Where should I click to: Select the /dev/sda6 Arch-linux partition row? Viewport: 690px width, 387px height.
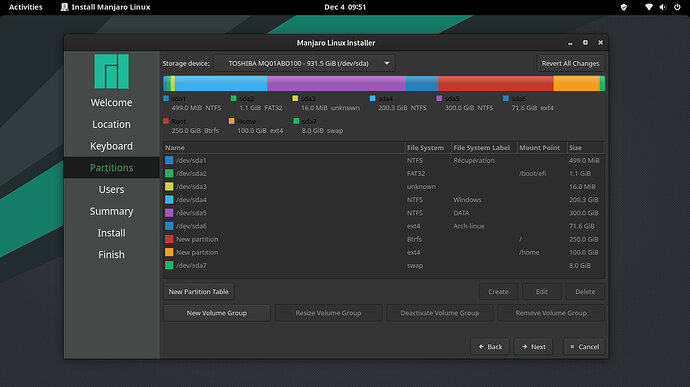click(384, 226)
